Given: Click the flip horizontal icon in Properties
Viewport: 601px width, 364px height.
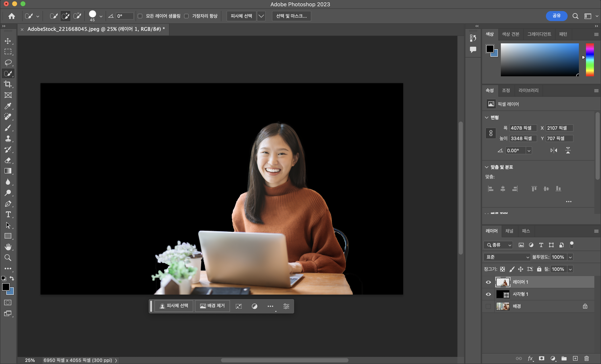Looking at the screenshot, I should click(553, 151).
